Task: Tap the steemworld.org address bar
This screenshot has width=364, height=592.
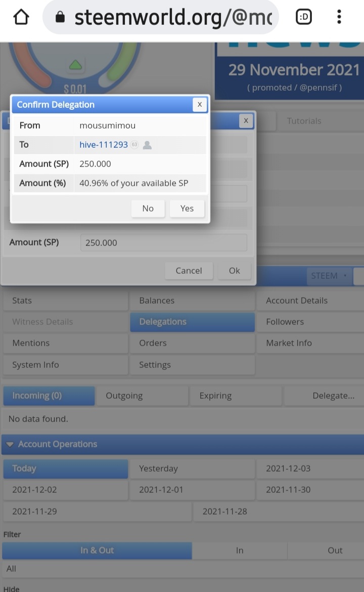Action: (x=161, y=17)
